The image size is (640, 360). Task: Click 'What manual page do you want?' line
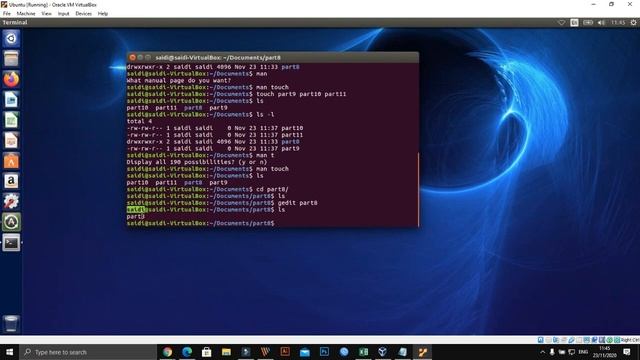click(179, 80)
